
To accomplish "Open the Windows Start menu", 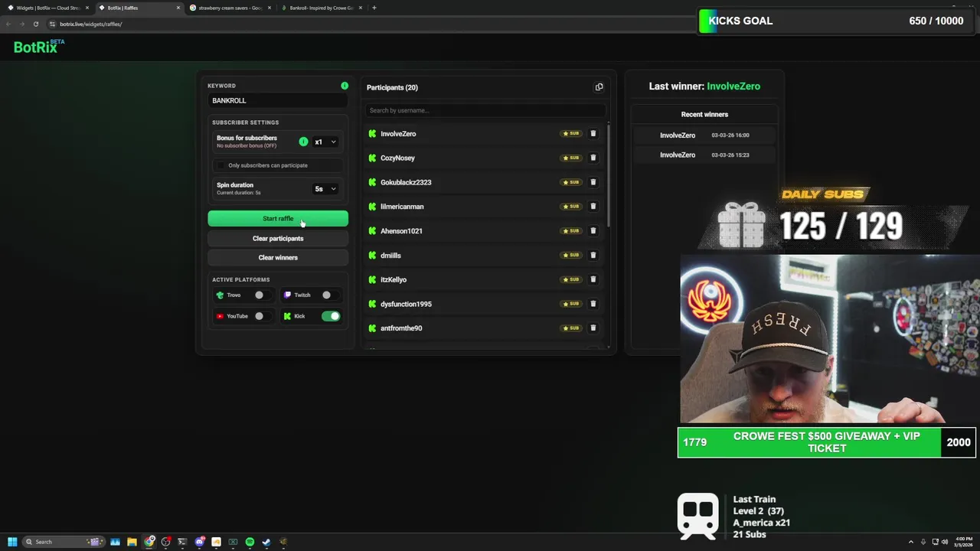I will 12,542.
